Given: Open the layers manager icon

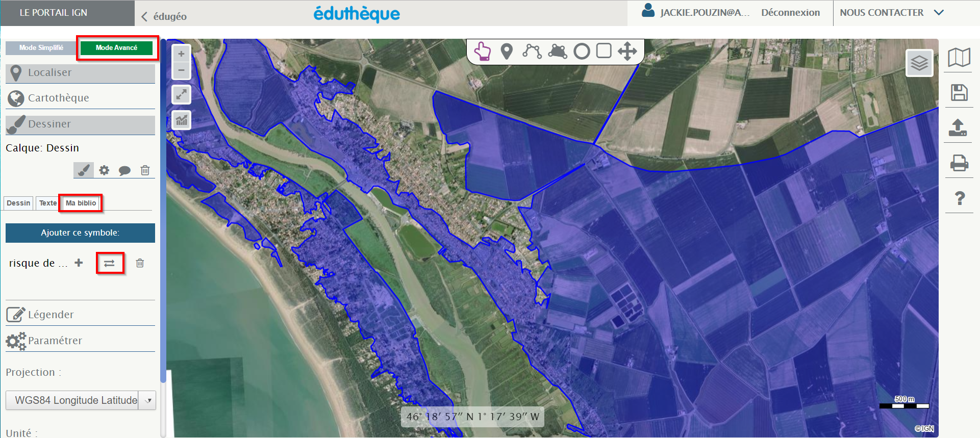Looking at the screenshot, I should pyautogui.click(x=919, y=63).
